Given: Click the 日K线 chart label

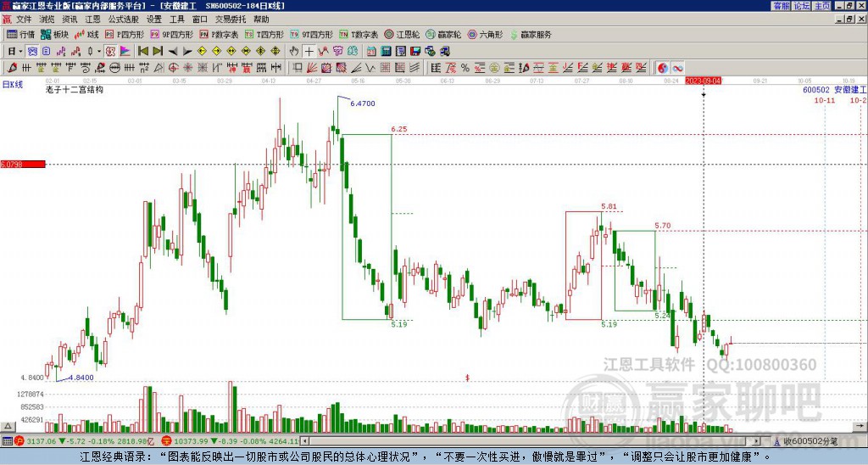Looking at the screenshot, I should (x=13, y=84).
